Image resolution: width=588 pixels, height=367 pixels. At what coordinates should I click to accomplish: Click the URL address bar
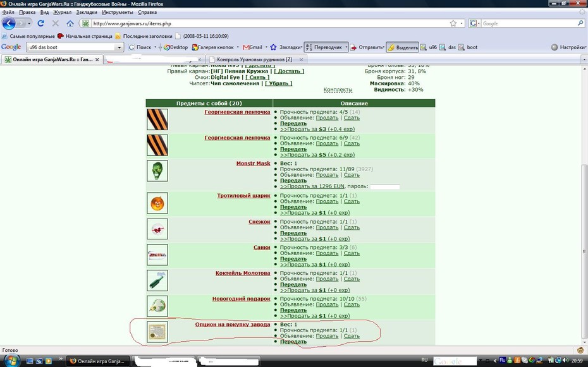270,23
